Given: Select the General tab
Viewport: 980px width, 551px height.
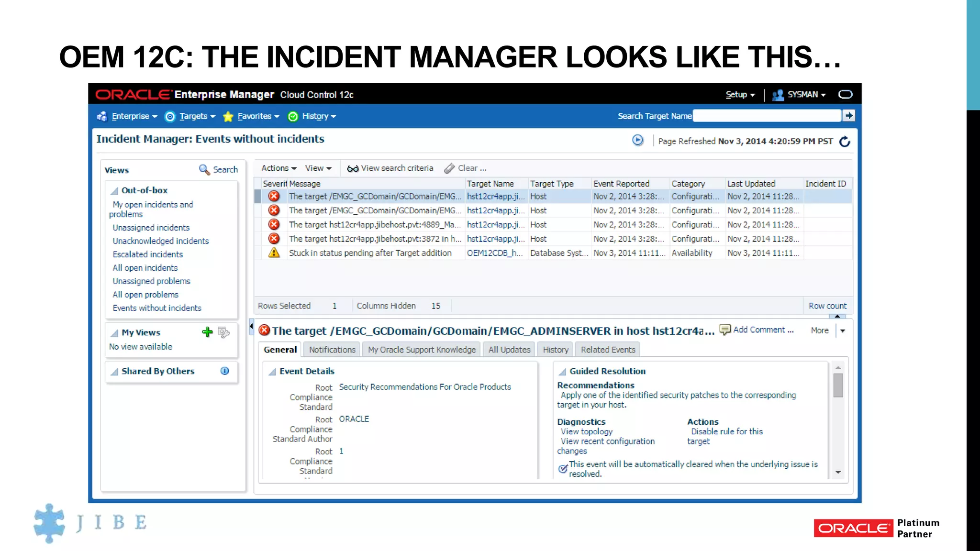Looking at the screenshot, I should (280, 350).
